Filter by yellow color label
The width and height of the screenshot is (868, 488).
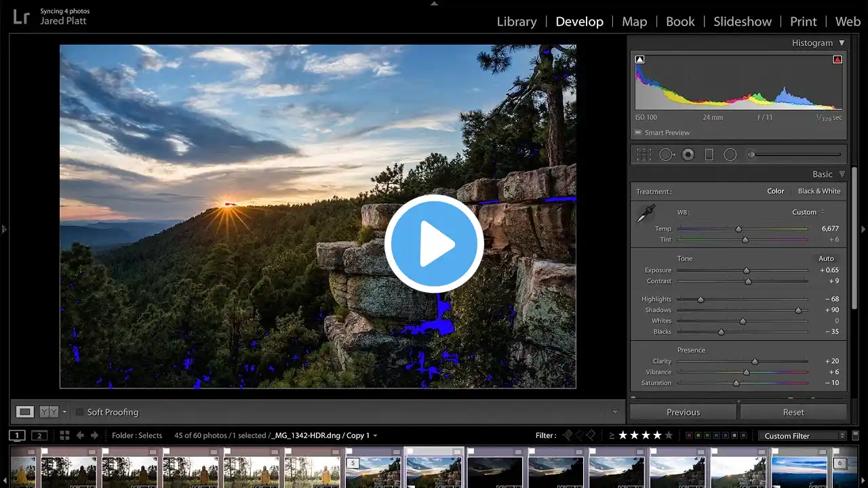tap(698, 435)
